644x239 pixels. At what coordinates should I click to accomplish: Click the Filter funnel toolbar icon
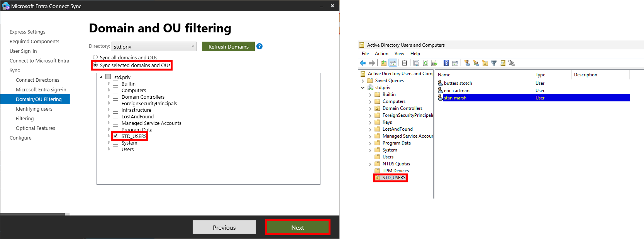click(x=494, y=63)
